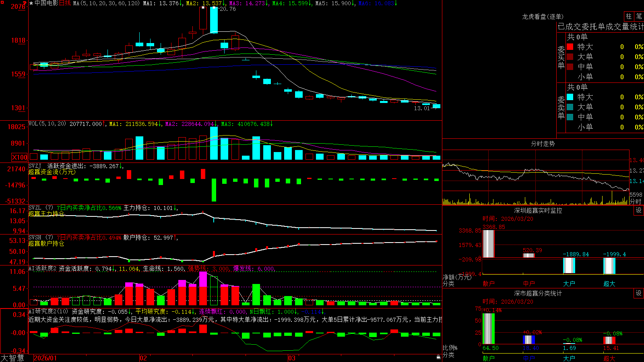Click the 超大 bar valued -1999.4
644x362 pixels.
[x=609, y=266]
